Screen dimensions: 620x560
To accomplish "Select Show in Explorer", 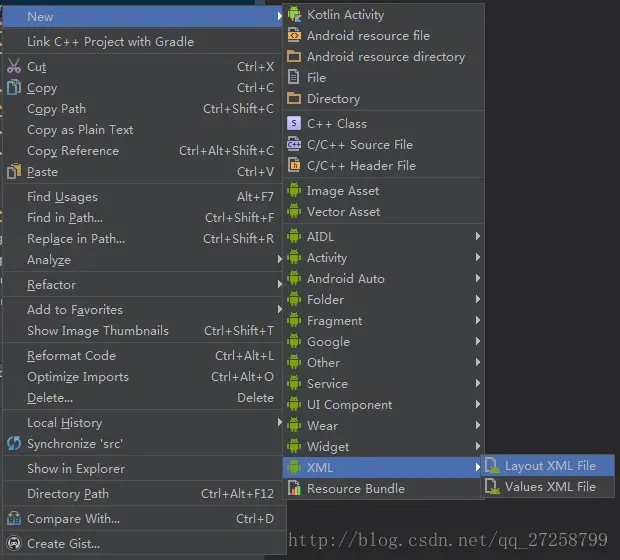I will pos(142,469).
